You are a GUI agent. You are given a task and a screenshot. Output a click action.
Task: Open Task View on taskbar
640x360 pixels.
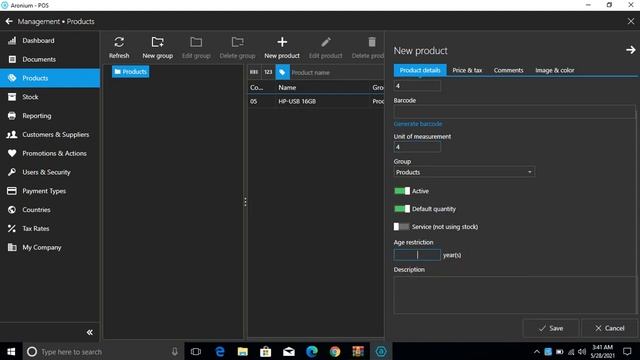196,351
